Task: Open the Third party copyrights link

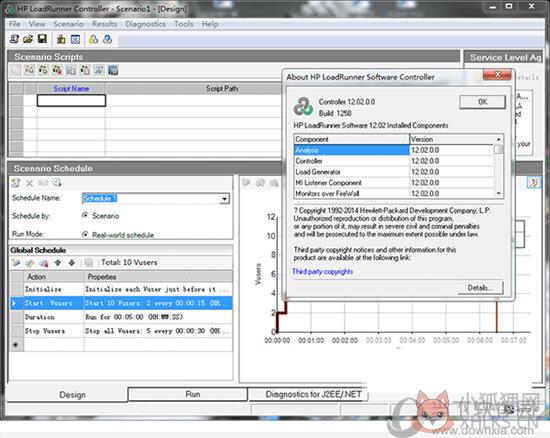Action: [x=322, y=271]
